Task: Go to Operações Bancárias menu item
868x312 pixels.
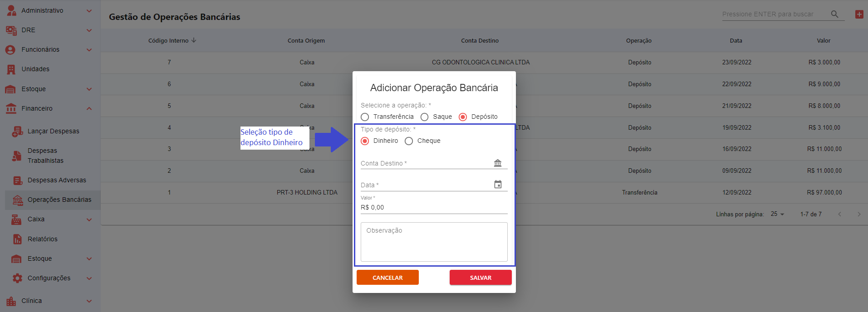Action: coord(59,200)
